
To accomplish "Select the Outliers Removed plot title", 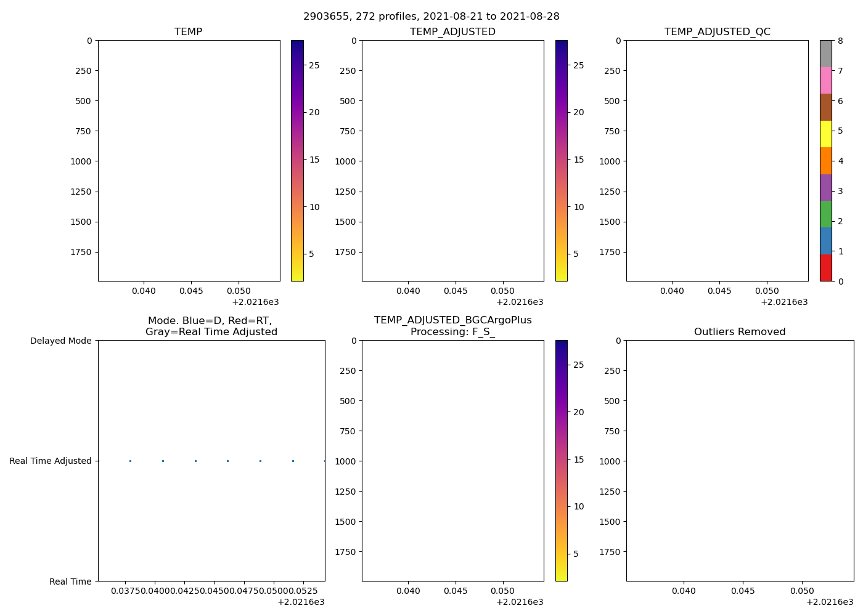I will [739, 332].
